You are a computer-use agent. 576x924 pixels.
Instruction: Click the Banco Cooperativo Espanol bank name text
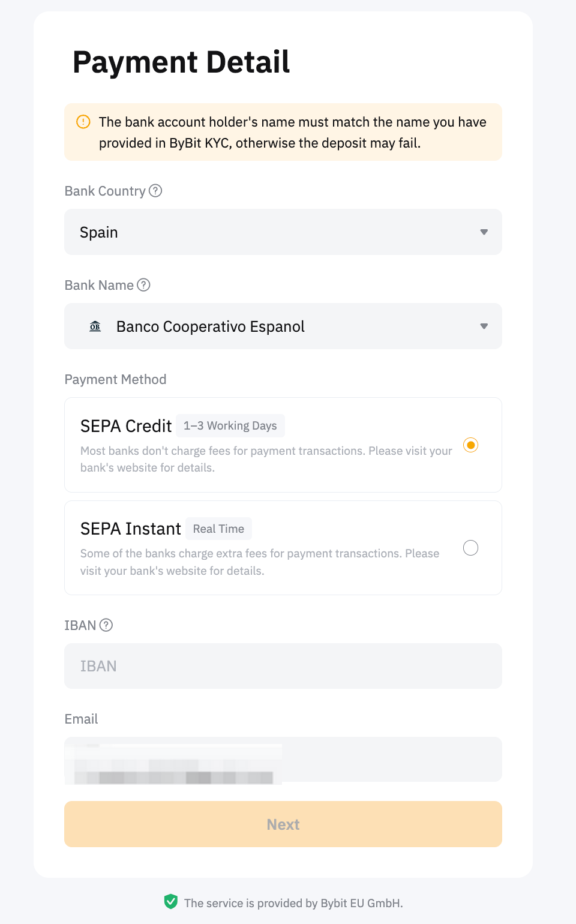(211, 326)
